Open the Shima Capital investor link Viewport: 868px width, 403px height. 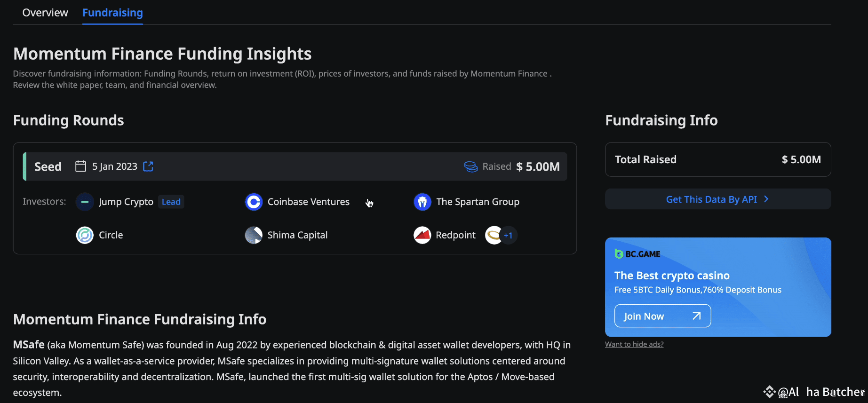(x=297, y=235)
